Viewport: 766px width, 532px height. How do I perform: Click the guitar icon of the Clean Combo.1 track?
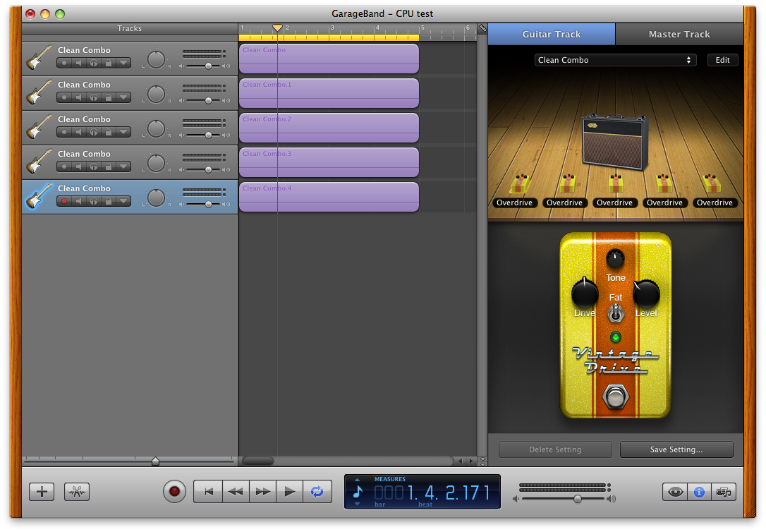[x=39, y=92]
